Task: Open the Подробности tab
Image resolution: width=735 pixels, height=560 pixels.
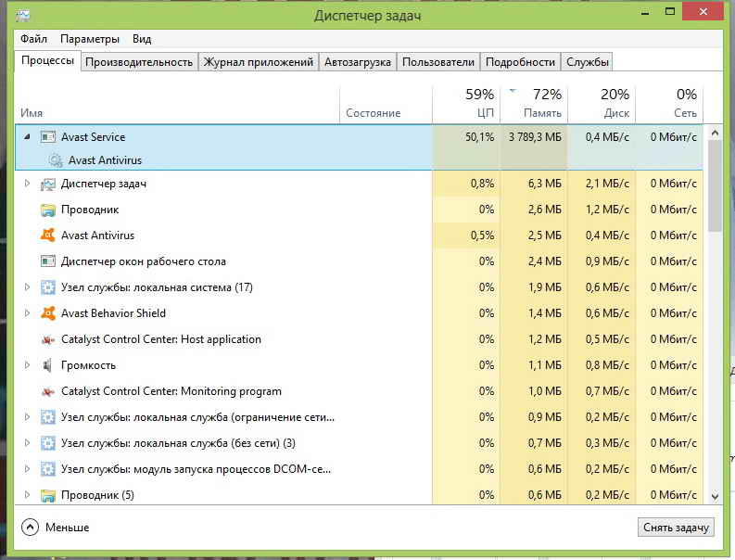Action: point(520,62)
